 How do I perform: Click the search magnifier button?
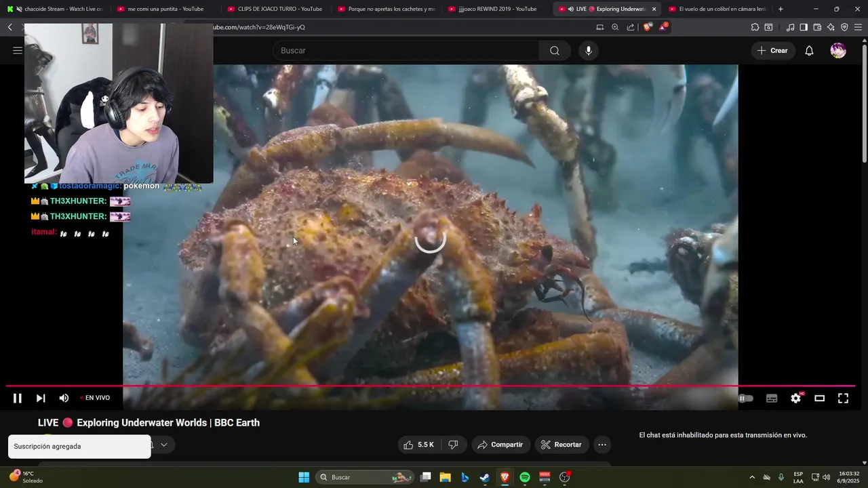pyautogui.click(x=555, y=51)
